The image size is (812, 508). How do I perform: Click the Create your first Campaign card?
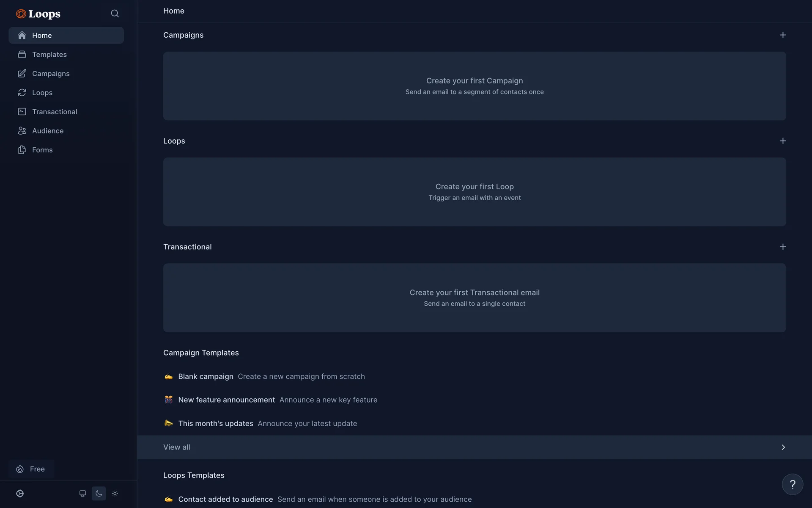[x=474, y=86]
